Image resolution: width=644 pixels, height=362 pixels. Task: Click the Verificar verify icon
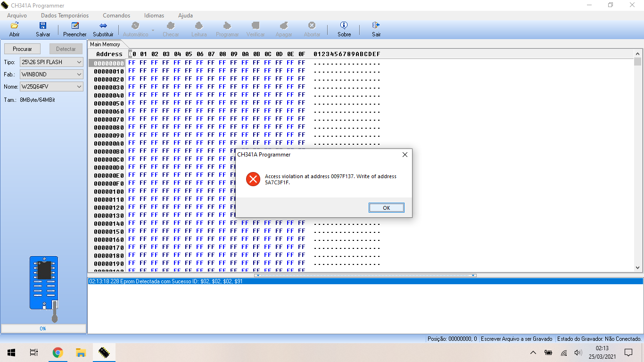tap(256, 25)
